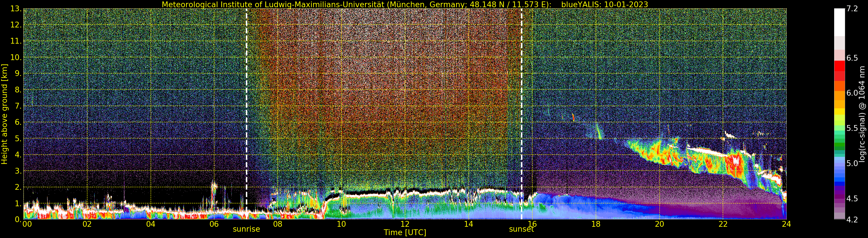Click the height tick label '2.'

point(18,187)
